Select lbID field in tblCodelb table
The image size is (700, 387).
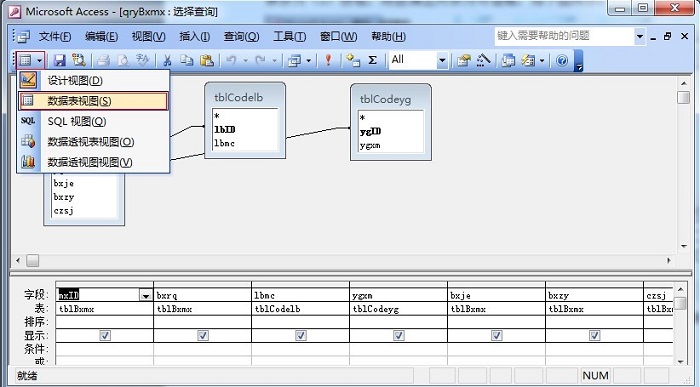click(x=225, y=129)
